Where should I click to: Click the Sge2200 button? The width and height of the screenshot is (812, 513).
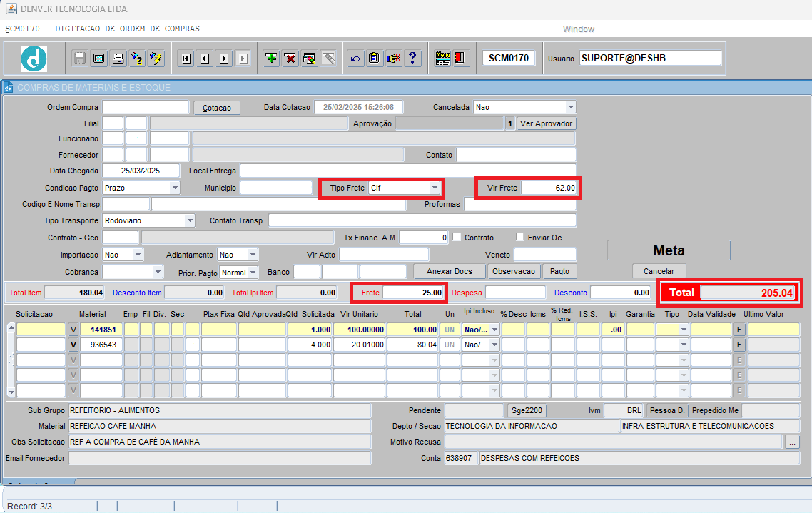(527, 410)
